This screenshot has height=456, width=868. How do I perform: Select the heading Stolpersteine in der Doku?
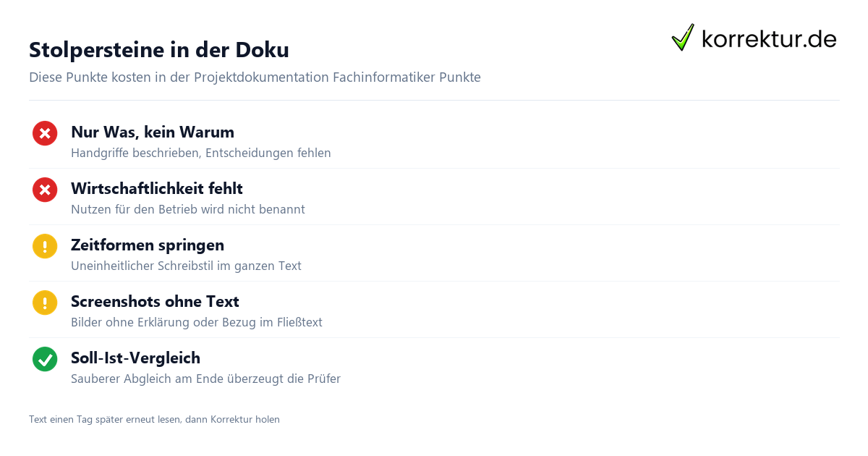(159, 50)
